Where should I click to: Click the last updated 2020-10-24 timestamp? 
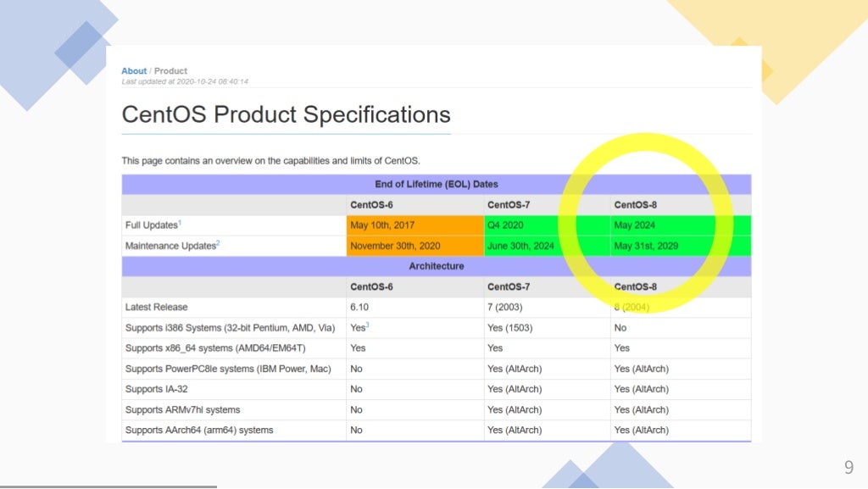[185, 81]
